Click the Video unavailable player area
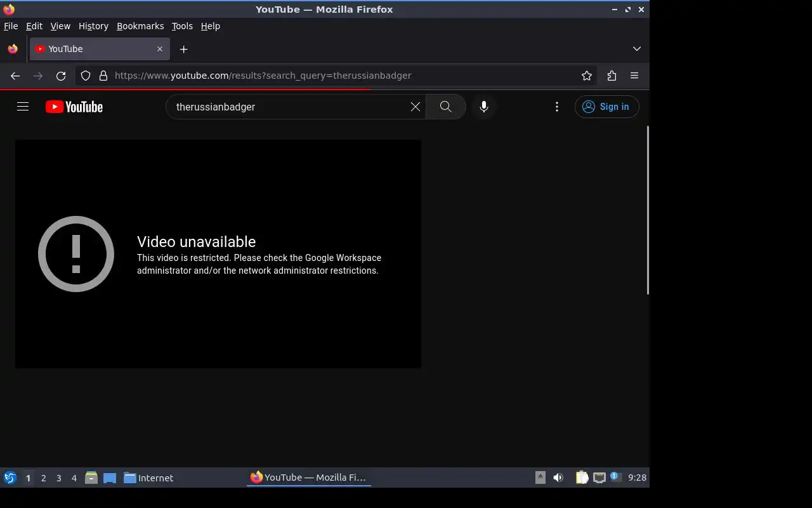This screenshot has width=812, height=508. [x=218, y=254]
